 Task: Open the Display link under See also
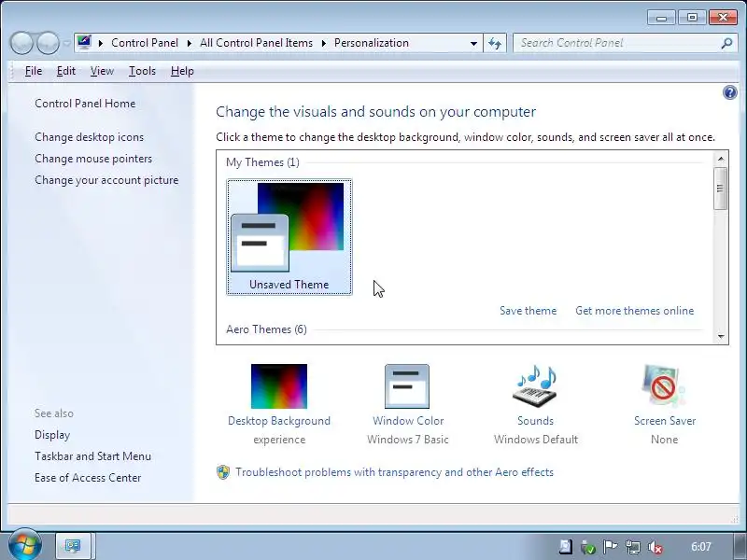coord(52,435)
